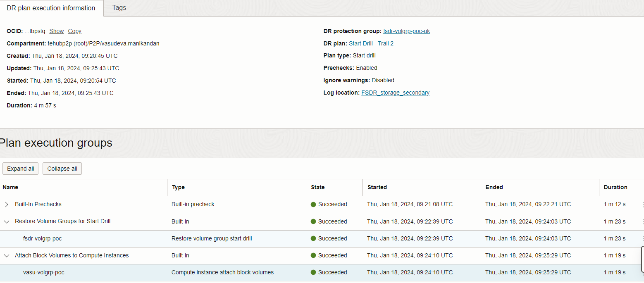The image size is (644, 283).
Task: Click the Expand all button
Action: (x=20, y=169)
